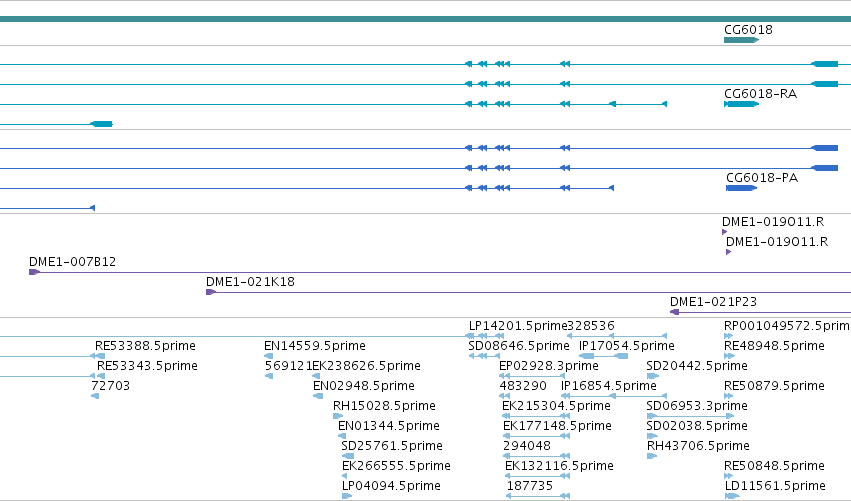This screenshot has width=851, height=501.
Task: Select the DME1-021P23 label
Action: tap(713, 302)
